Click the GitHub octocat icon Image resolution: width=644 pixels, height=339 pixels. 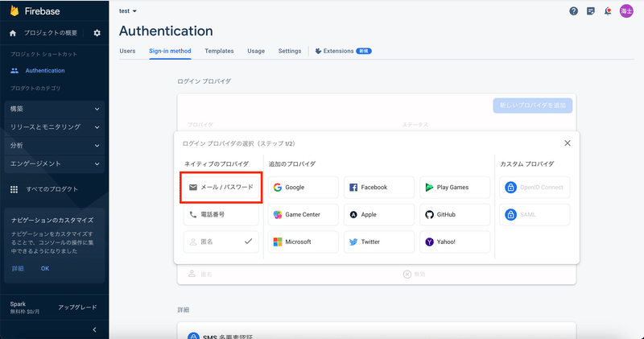pyautogui.click(x=429, y=214)
